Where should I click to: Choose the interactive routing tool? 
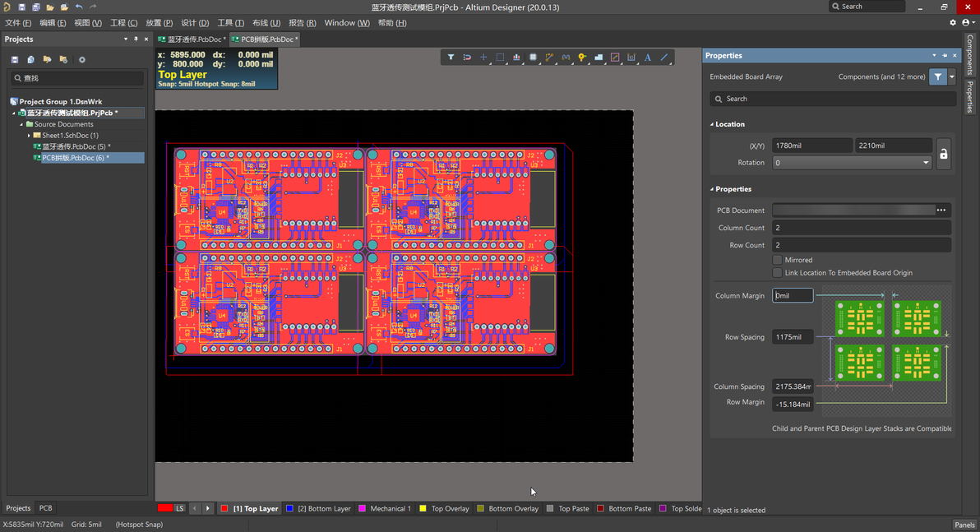549,58
